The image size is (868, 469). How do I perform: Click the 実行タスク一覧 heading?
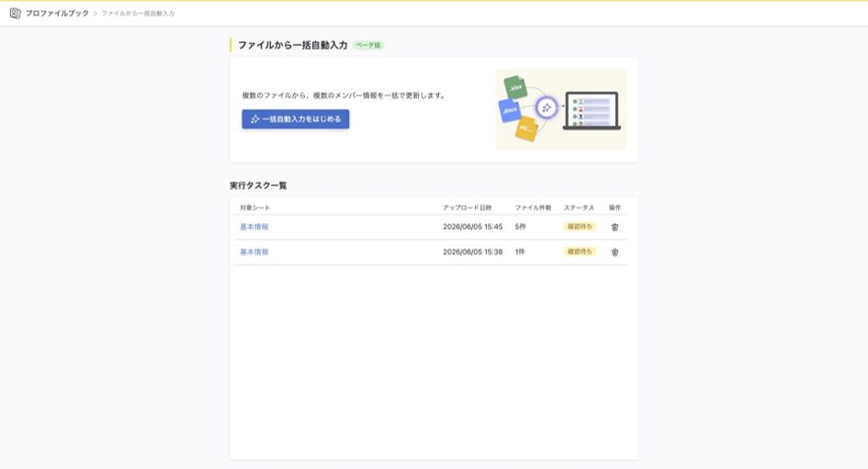tap(258, 185)
